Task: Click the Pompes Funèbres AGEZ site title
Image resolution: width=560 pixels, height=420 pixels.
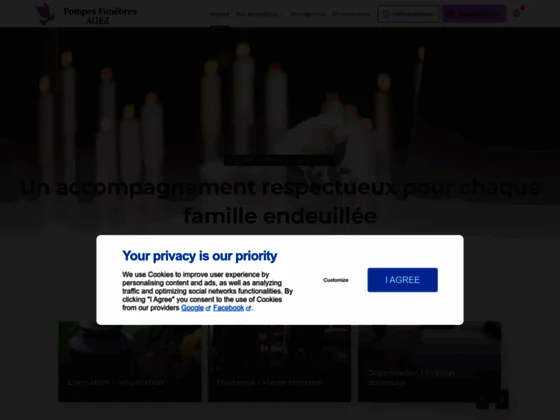Action: (x=100, y=16)
